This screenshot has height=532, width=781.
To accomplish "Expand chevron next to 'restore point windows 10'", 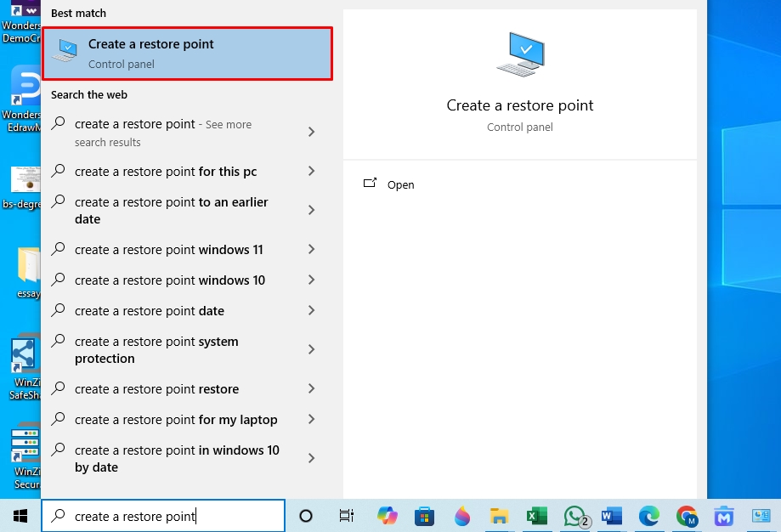I will click(311, 280).
